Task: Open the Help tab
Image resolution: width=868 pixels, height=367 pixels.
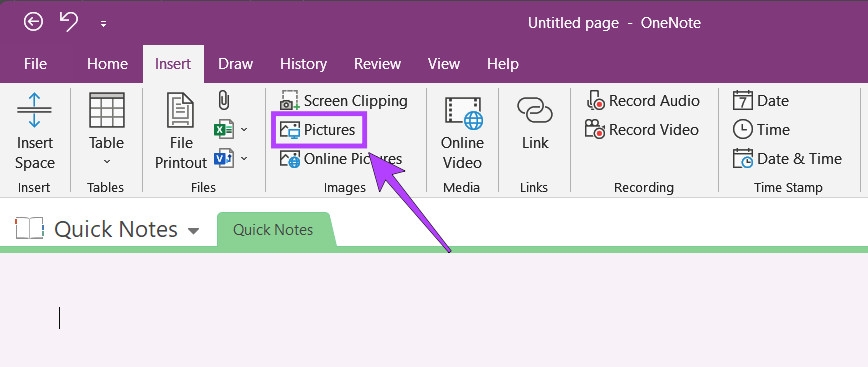Action: (503, 64)
